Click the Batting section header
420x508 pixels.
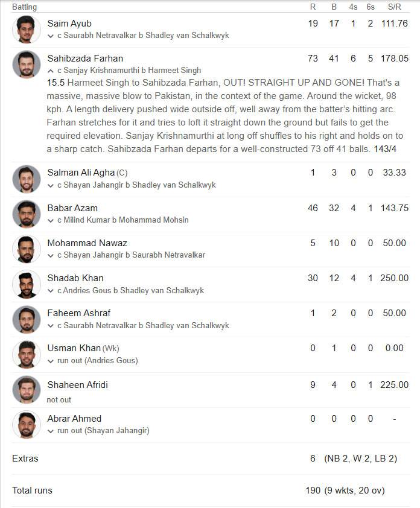pos(24,7)
